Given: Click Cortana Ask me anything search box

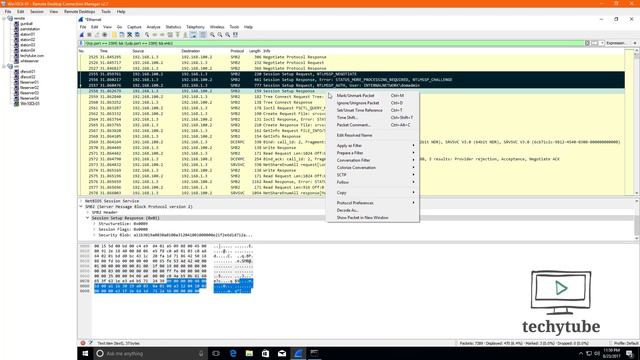Looking at the screenshot, I should pos(150,353).
